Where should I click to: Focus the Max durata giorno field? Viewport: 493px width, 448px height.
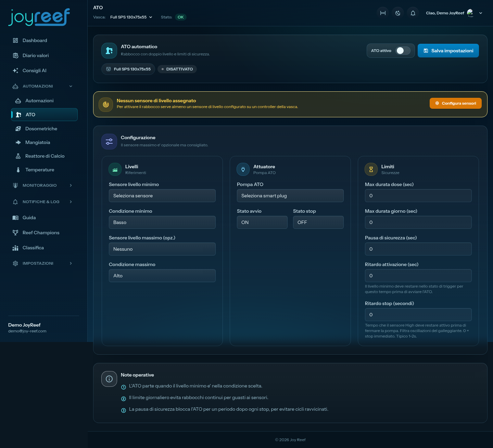(x=418, y=222)
